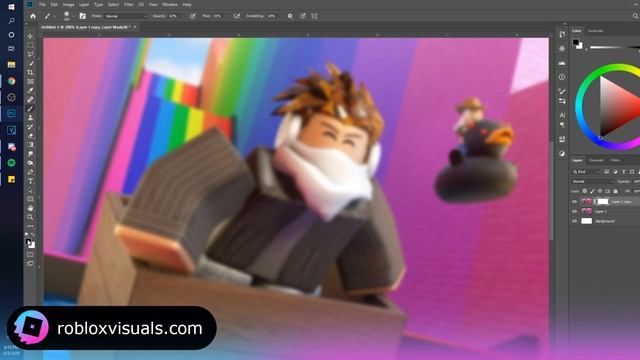Reset default foreground and background colors
The image size is (640, 360).
coord(27,235)
